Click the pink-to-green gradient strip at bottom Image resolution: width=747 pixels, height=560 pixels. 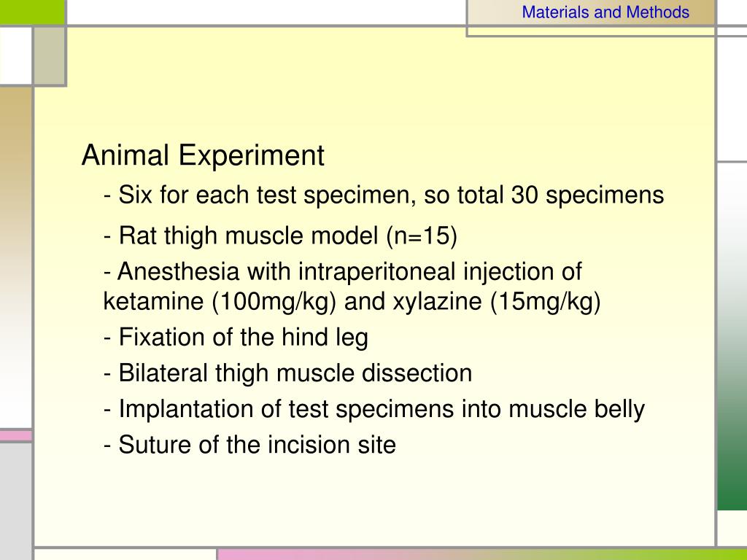pos(482,555)
